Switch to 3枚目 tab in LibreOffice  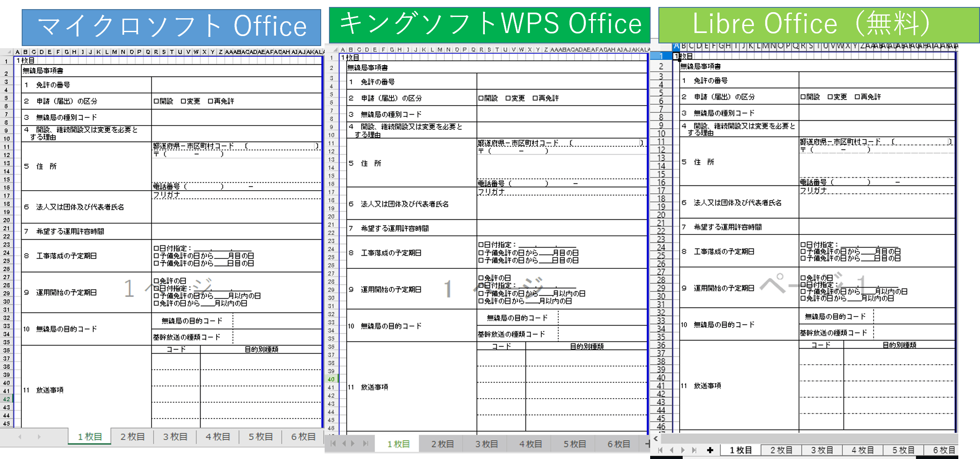(x=822, y=450)
